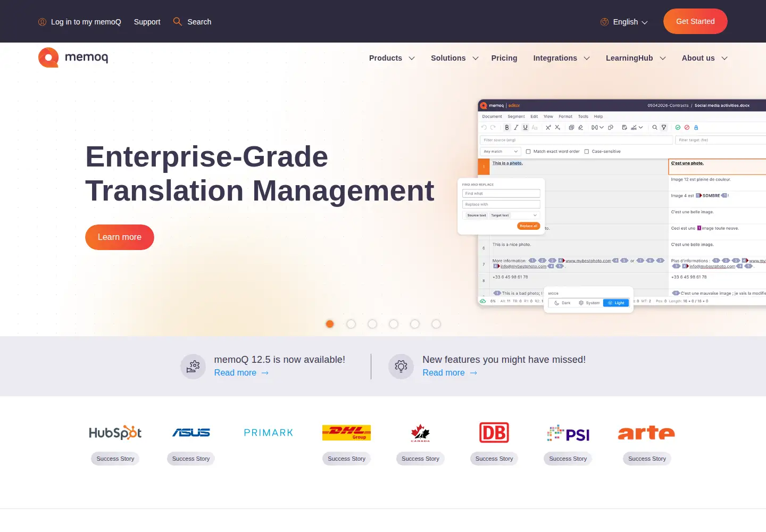Open the English language selector
Screen dimensions: 766x532
coord(624,22)
